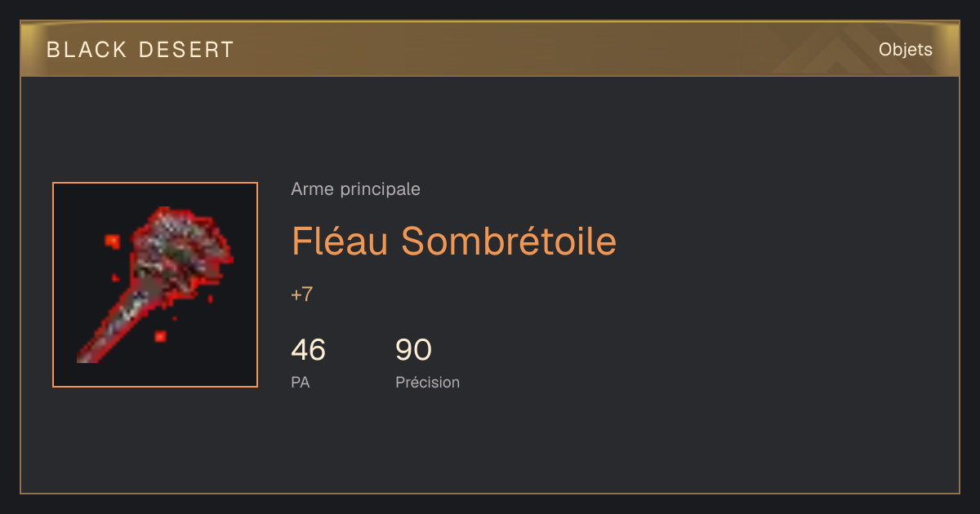Click the Fléau Sombrétoile item name
The height and width of the screenshot is (514, 980).
click(453, 241)
